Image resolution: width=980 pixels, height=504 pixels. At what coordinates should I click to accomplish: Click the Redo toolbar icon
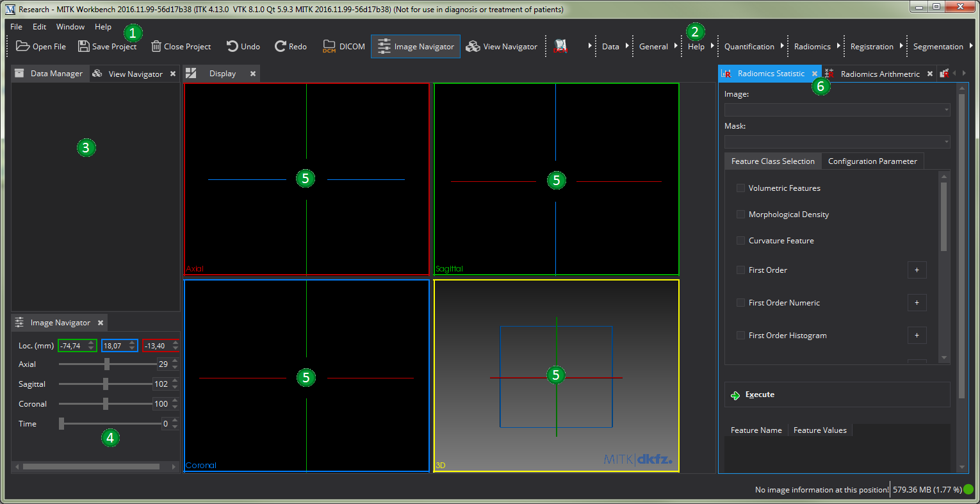coord(280,46)
